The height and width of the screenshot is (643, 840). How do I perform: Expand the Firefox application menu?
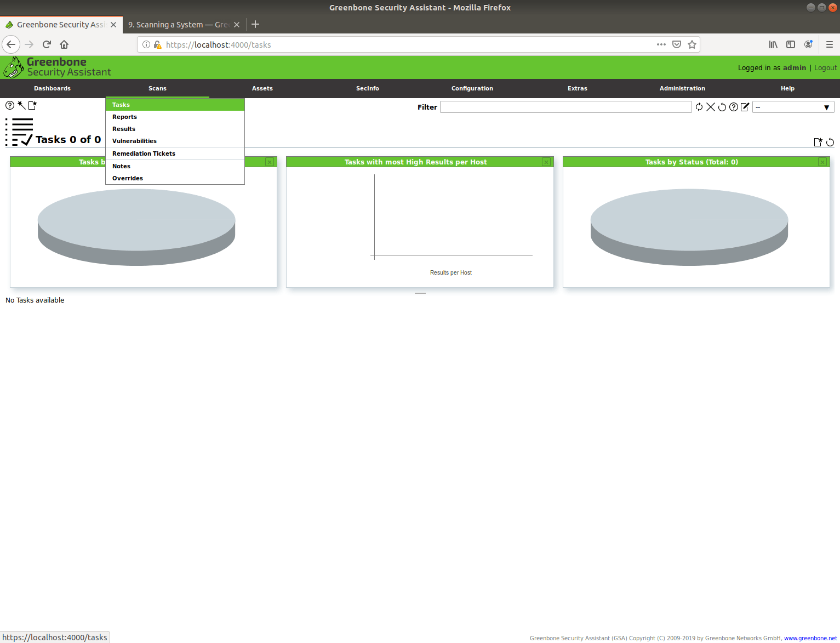829,44
